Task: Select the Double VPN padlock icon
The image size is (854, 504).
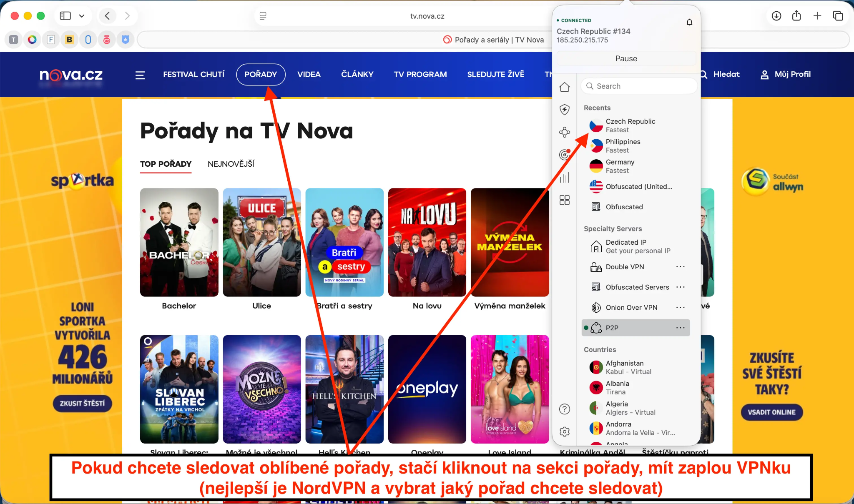Action: (x=596, y=267)
